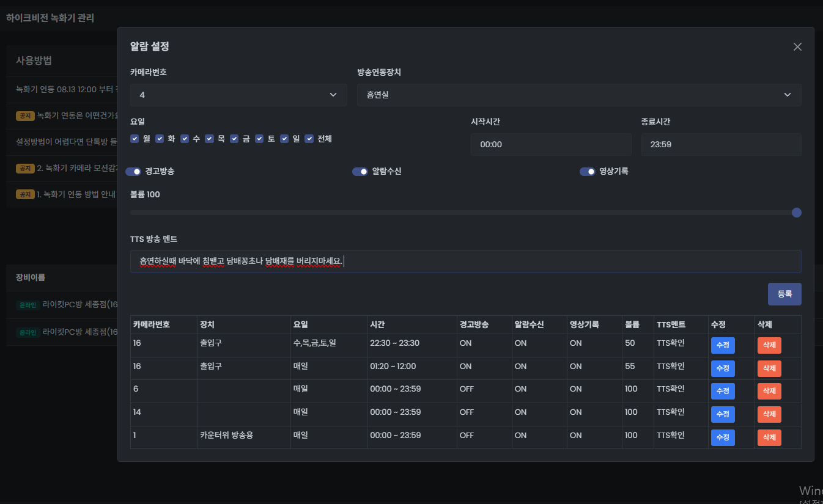Close the 알람 설정 dialog with X
823x504 pixels.
(797, 47)
